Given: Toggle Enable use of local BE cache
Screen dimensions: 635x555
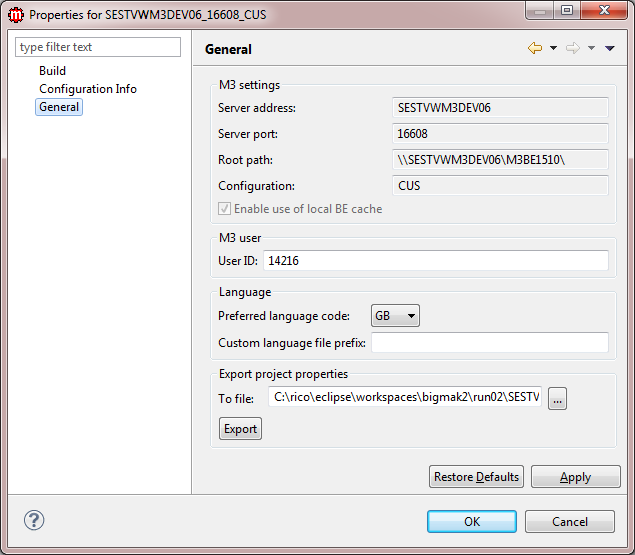Looking at the screenshot, I should click(x=225, y=209).
